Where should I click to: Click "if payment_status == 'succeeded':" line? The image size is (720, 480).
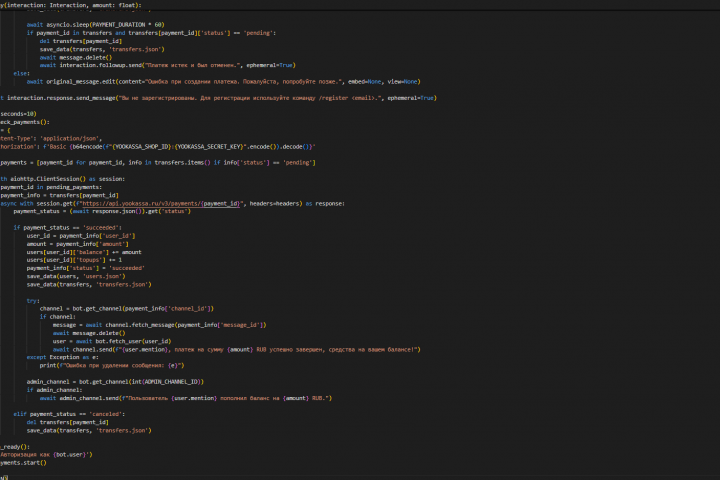tap(68, 228)
